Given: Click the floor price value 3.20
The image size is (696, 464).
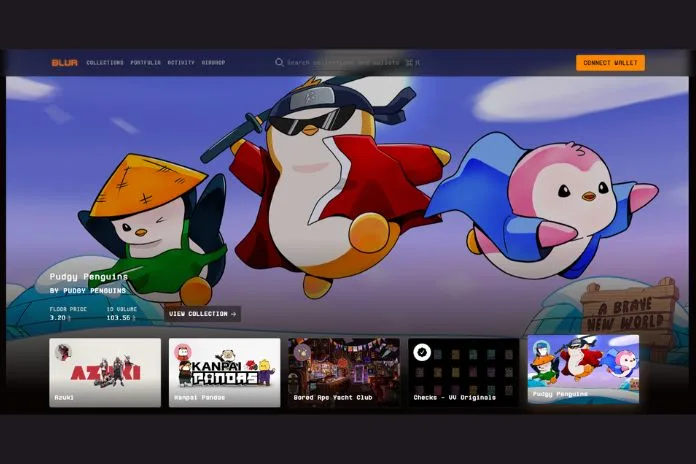Looking at the screenshot, I should pyautogui.click(x=60, y=318).
